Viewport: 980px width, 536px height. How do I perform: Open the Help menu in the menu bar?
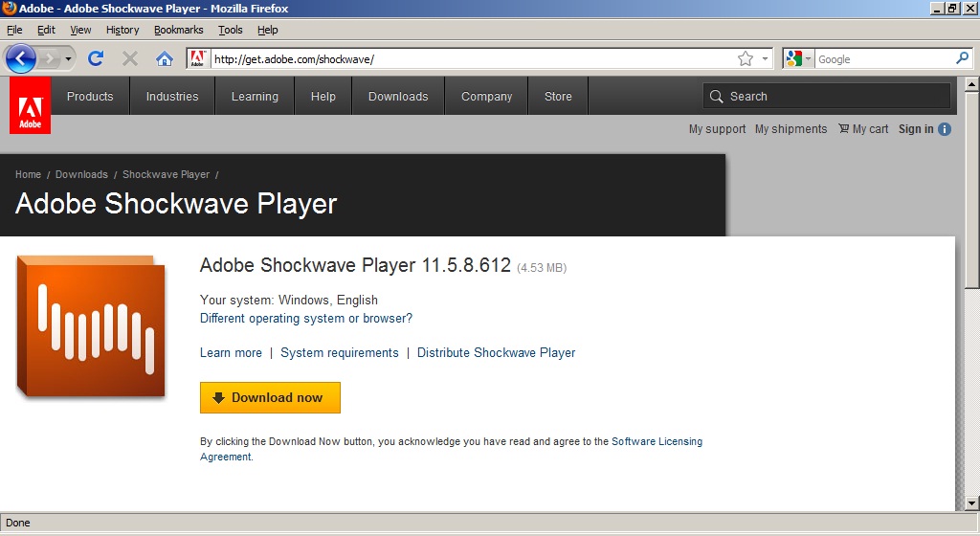tap(268, 30)
